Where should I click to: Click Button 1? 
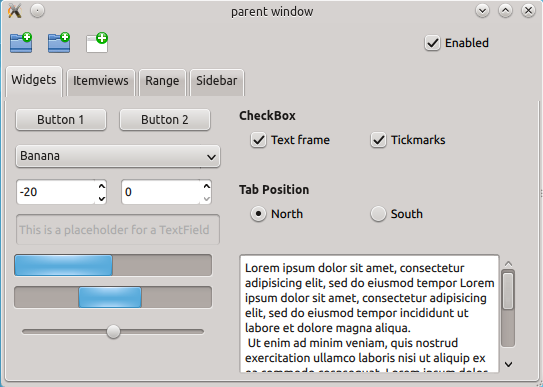click(x=61, y=120)
